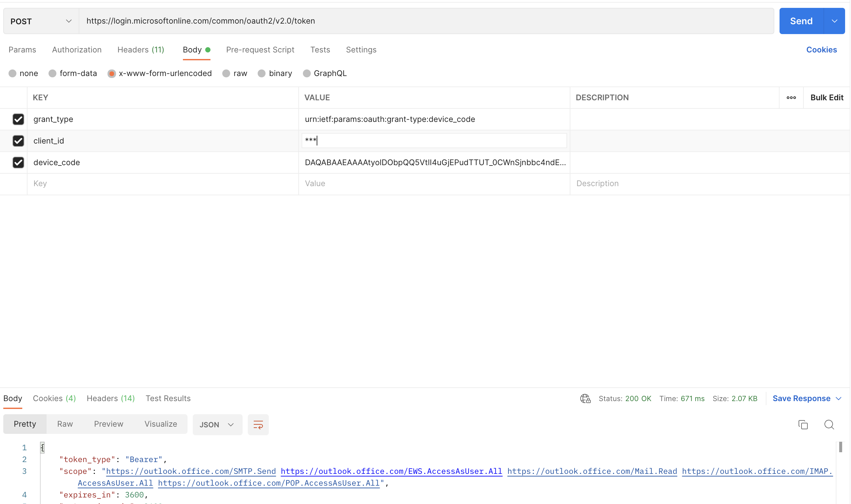Open the response Cookies (4) tab

pos(54,399)
